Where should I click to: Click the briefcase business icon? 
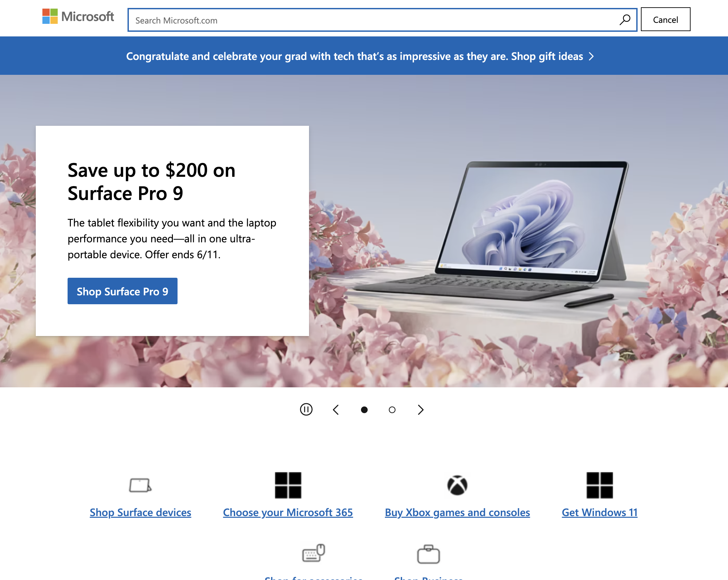click(x=428, y=554)
